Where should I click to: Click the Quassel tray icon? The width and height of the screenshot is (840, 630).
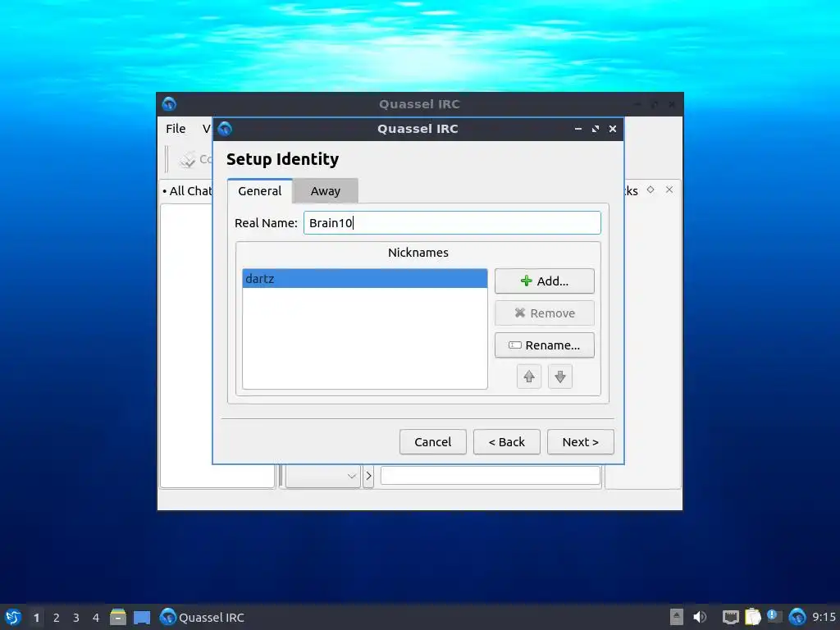tap(797, 617)
